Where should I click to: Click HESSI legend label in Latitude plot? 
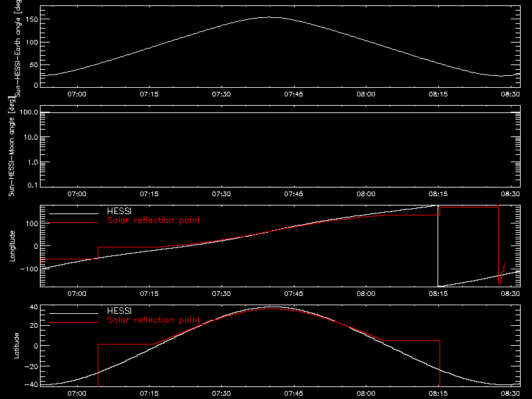point(119,311)
